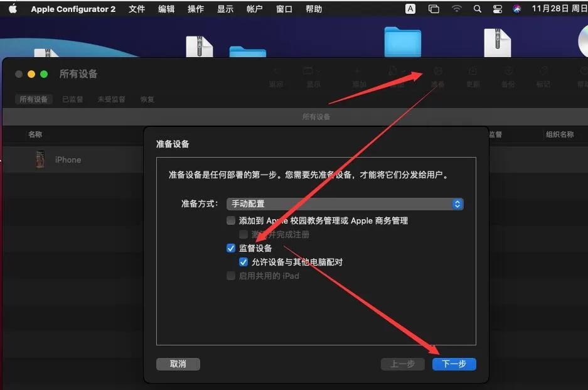Click the 下一步 button

point(454,364)
